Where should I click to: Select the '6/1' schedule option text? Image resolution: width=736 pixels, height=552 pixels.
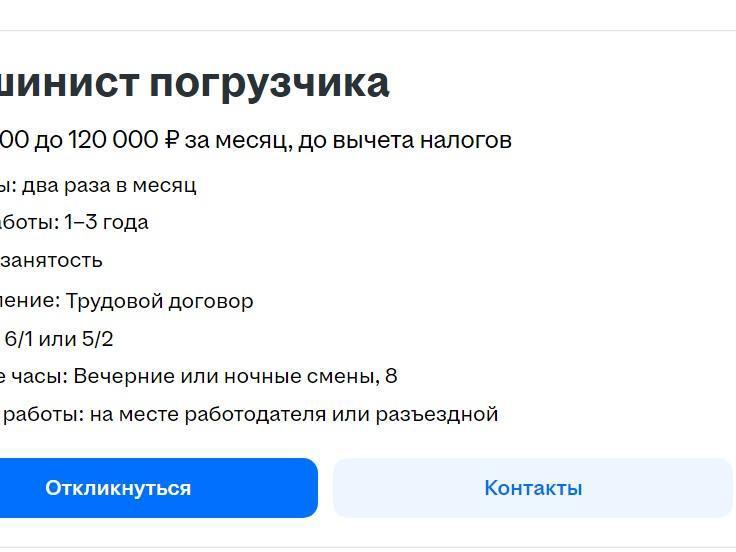(17, 339)
